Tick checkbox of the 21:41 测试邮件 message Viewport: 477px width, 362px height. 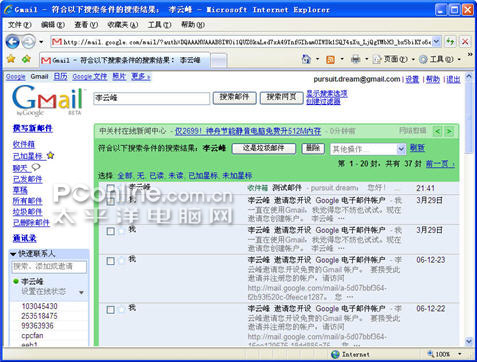pos(110,187)
